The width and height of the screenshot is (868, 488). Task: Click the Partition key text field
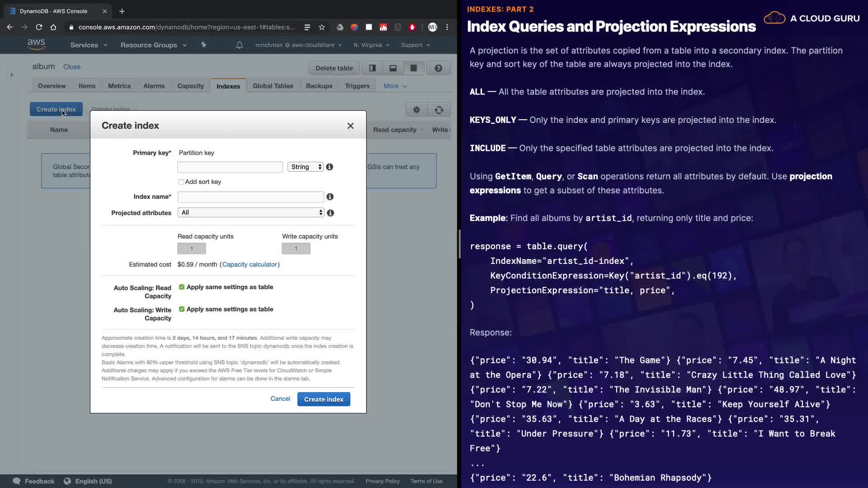(x=230, y=167)
